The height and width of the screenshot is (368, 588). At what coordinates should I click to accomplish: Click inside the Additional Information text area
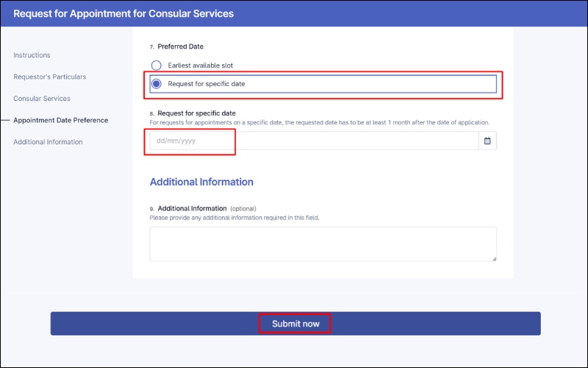[323, 244]
